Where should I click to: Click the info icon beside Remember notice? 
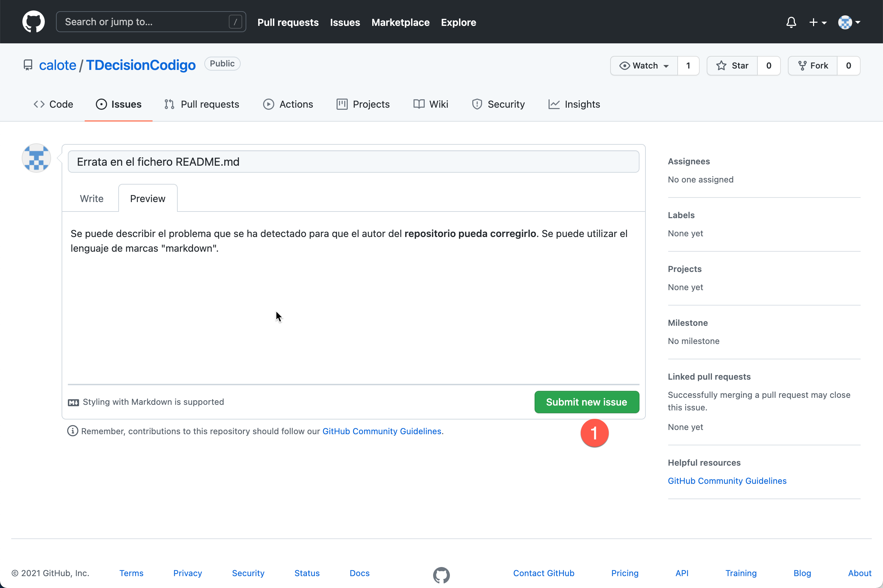pos(72,431)
